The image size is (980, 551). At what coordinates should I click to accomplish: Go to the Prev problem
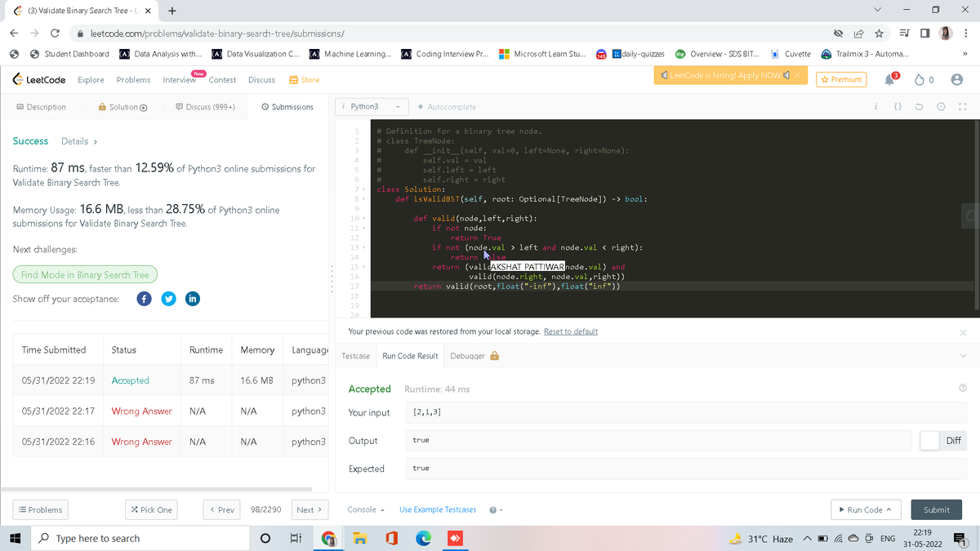pos(222,509)
